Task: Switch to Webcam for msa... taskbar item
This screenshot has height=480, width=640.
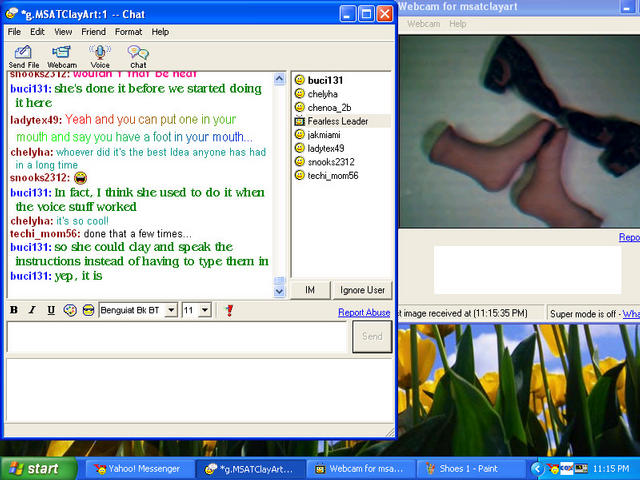Action: coord(360,469)
